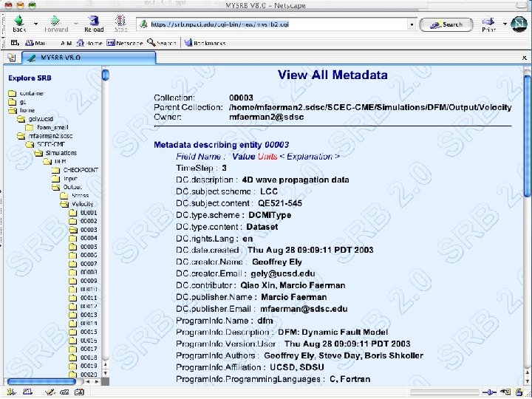Click the mfaerman@sdsc.edu email value
Screen dimensions: 532x399
tap(304, 309)
